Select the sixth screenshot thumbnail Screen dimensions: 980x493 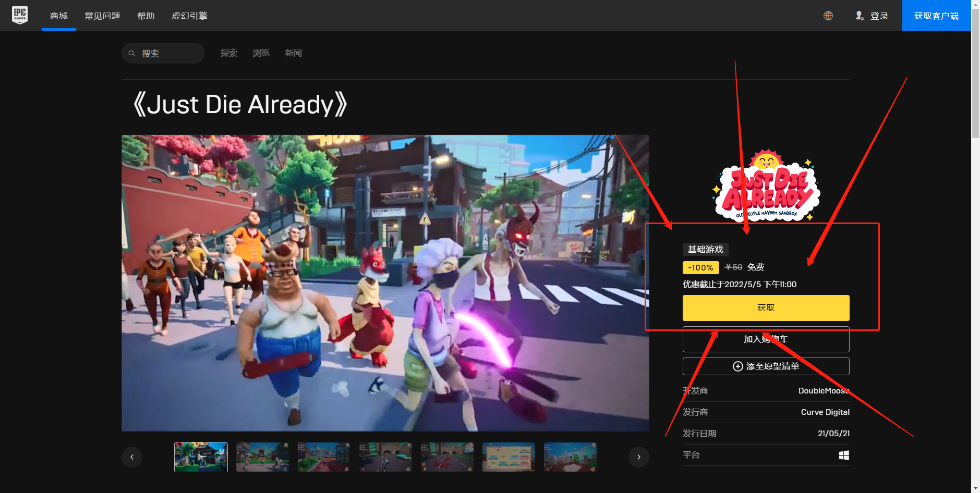click(x=509, y=457)
